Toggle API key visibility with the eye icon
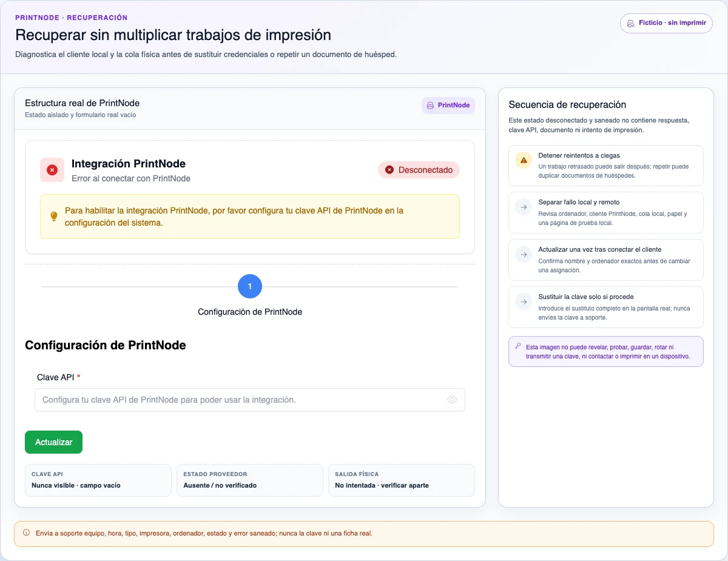This screenshot has width=728, height=561. tap(452, 400)
